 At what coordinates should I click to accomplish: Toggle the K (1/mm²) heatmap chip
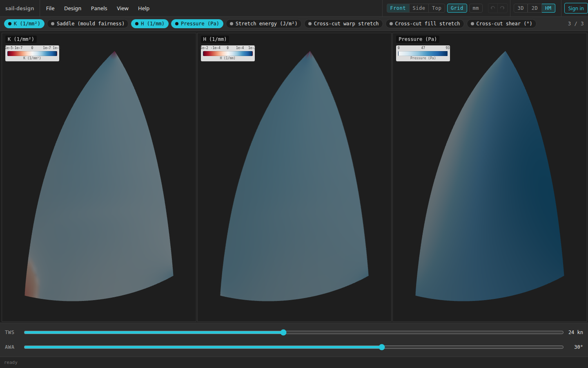tap(24, 24)
